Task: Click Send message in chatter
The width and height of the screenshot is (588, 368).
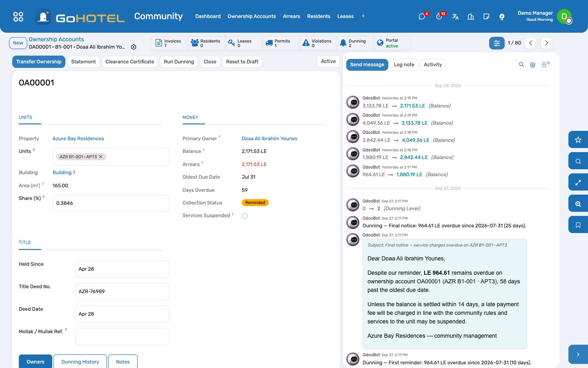Action: point(367,65)
